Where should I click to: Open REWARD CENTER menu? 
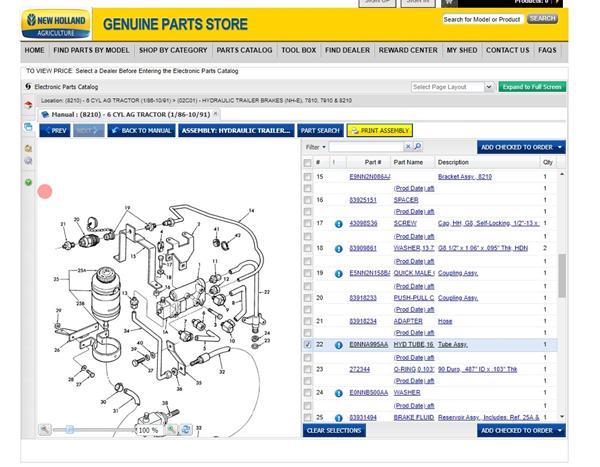tap(408, 50)
